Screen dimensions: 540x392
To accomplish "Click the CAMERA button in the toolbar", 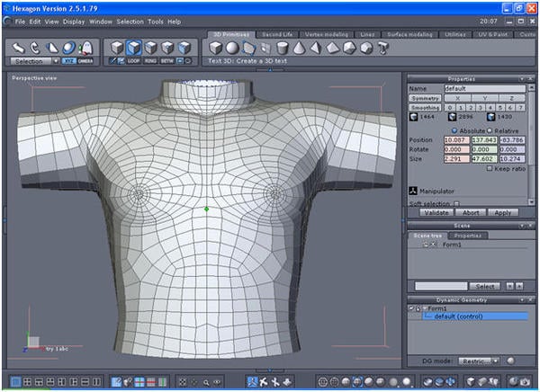I will coord(85,60).
